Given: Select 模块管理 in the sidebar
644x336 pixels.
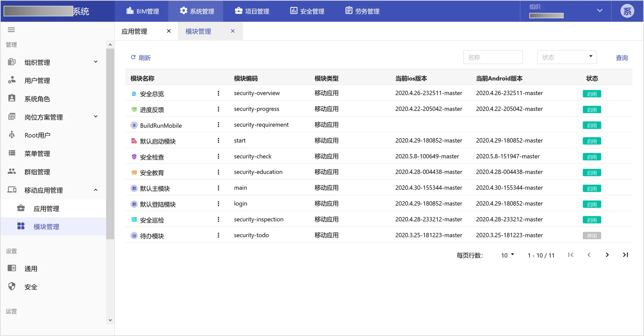Looking at the screenshot, I should 53,226.
